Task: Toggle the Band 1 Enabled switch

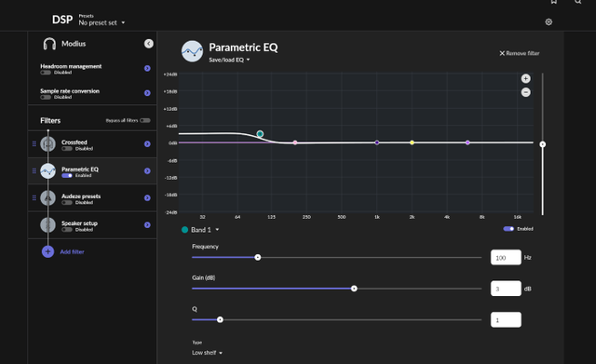Action: click(508, 229)
